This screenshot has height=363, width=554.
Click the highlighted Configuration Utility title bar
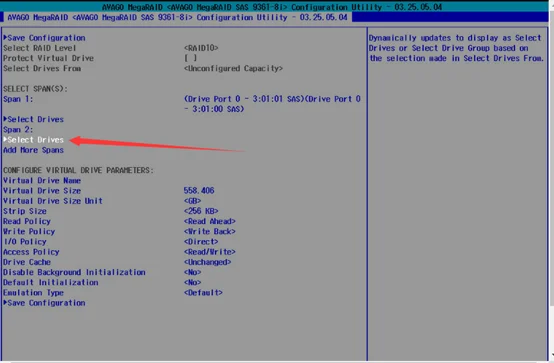(x=177, y=17)
